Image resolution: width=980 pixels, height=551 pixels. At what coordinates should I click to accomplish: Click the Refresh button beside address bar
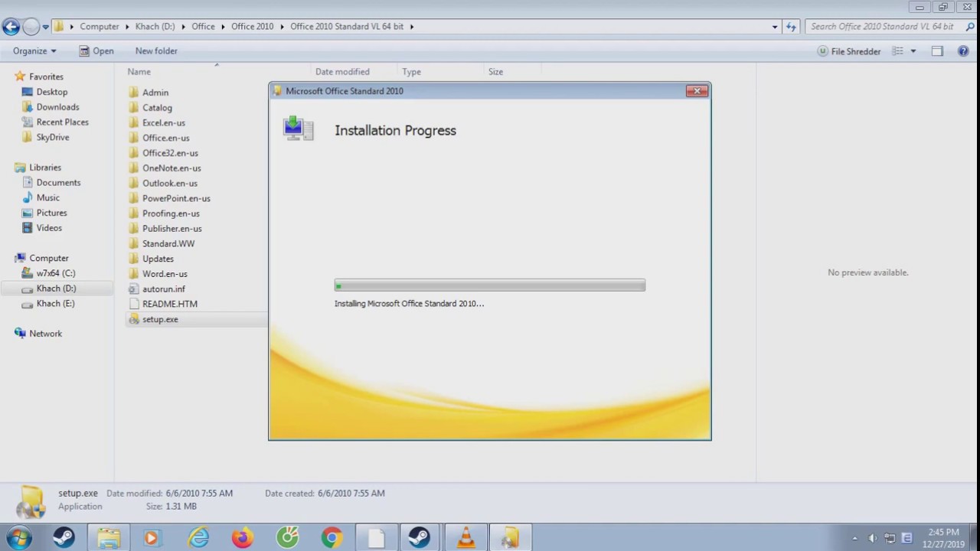[791, 27]
